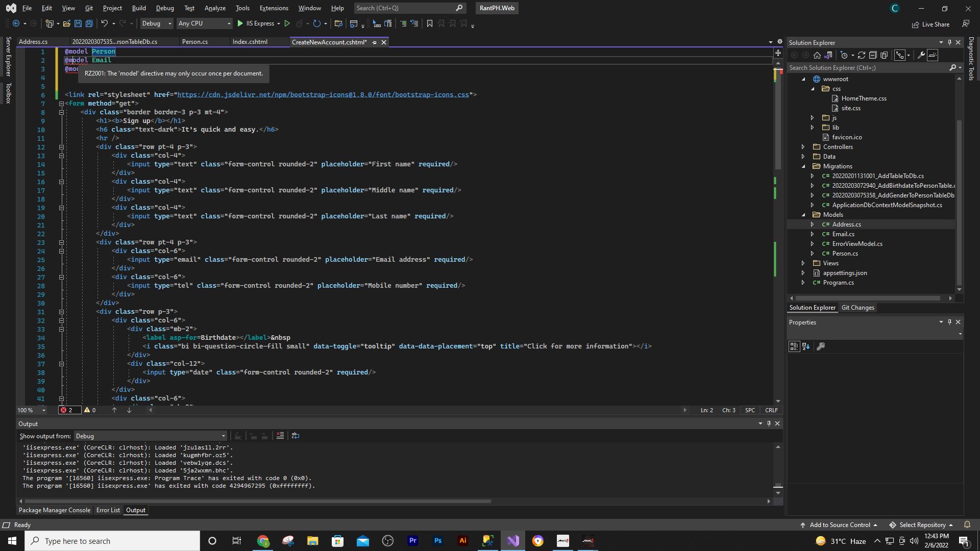Click the Property Pages wrench icon in Properties panel
This screenshot has height=551, width=980.
point(821,346)
